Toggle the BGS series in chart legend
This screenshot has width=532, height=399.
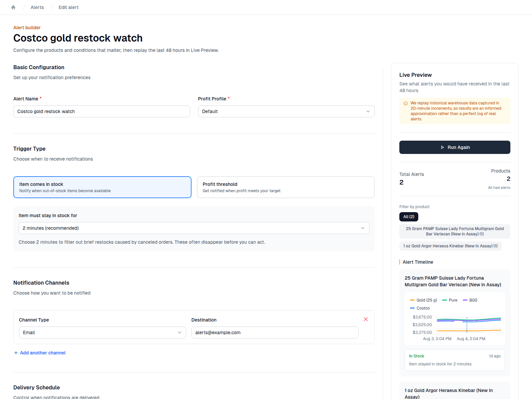pyautogui.click(x=470, y=300)
